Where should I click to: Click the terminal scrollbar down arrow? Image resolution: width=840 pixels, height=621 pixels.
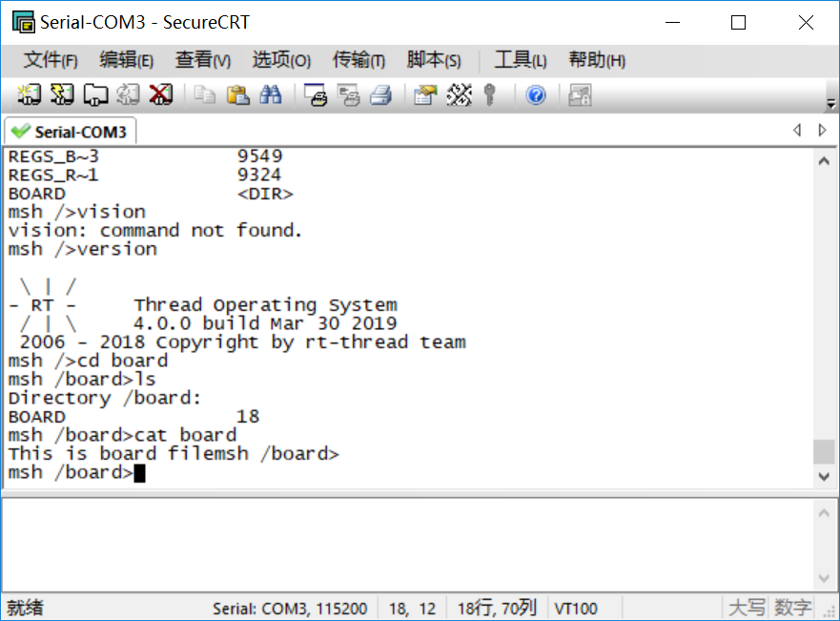824,476
